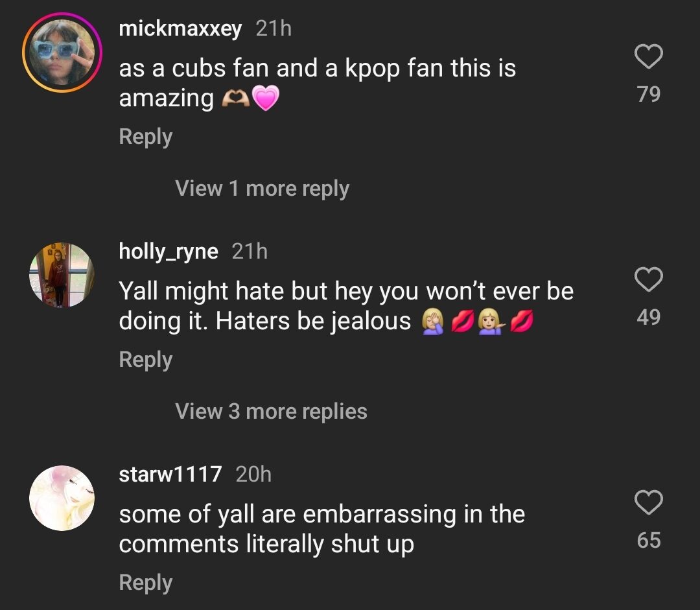This screenshot has width=700, height=610.
Task: View the 79 likes count
Action: 648,95
